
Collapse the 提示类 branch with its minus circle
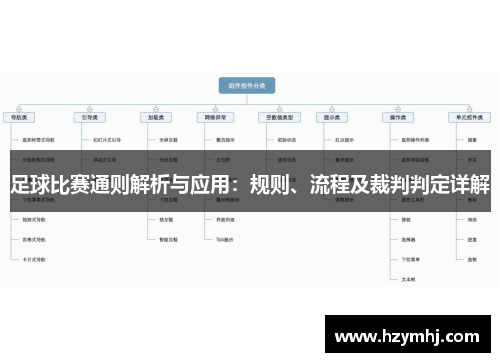tap(332, 109)
